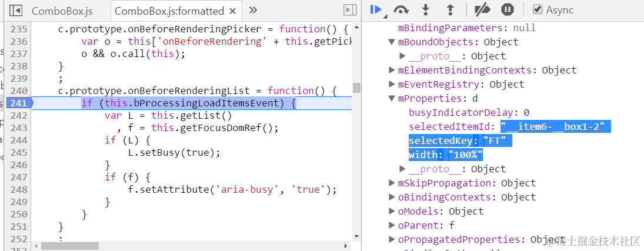Expand __proto__ under mProperties
The height and width of the screenshot is (251, 644).
click(402, 169)
